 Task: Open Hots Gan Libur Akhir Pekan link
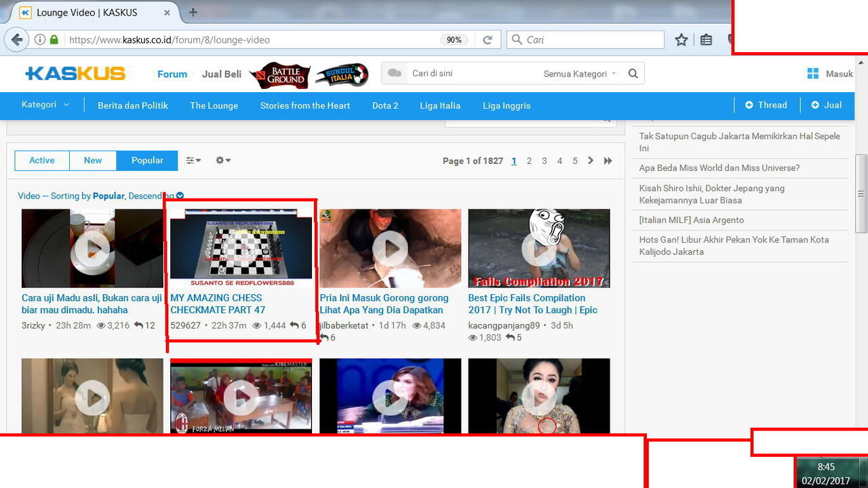pyautogui.click(x=734, y=245)
